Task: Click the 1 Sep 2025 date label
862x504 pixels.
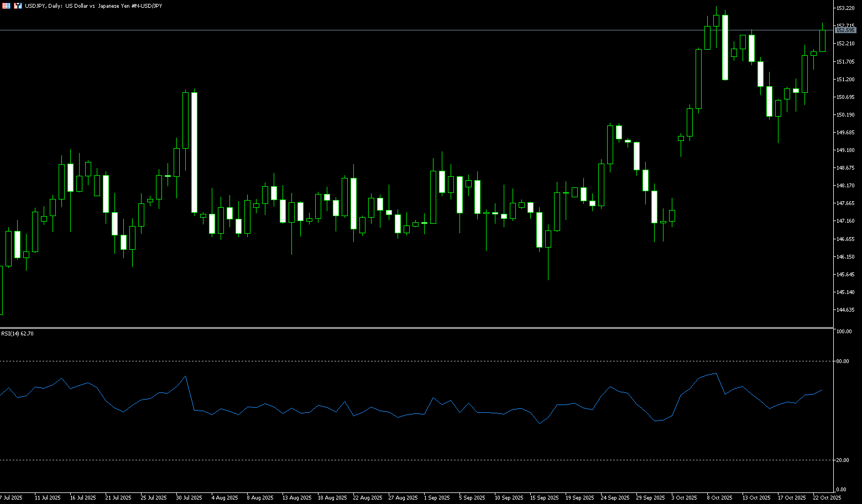Action: [x=437, y=498]
